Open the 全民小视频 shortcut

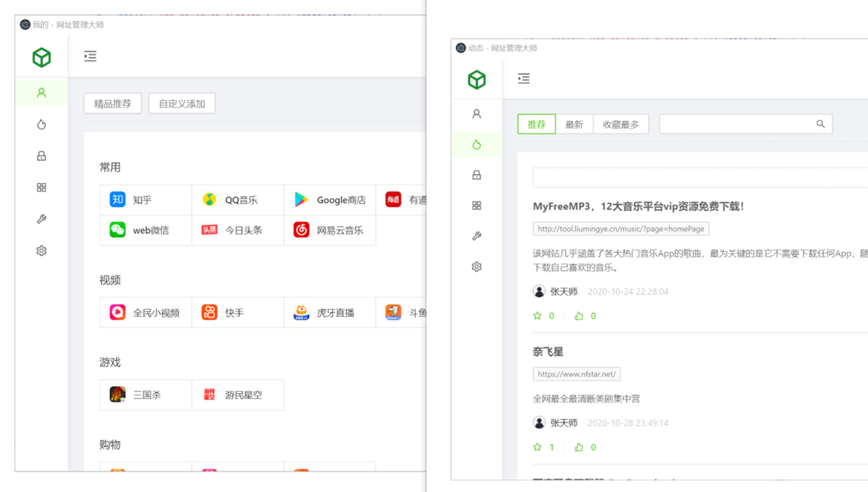145,313
